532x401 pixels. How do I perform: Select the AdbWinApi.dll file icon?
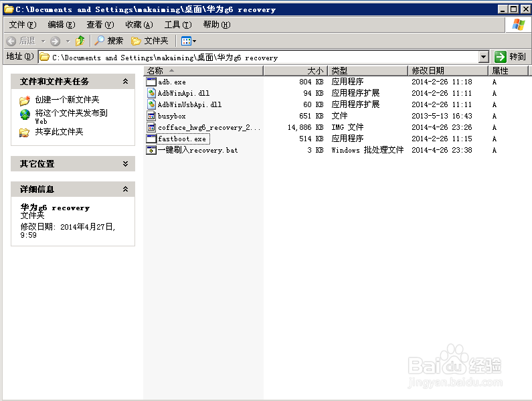point(151,93)
